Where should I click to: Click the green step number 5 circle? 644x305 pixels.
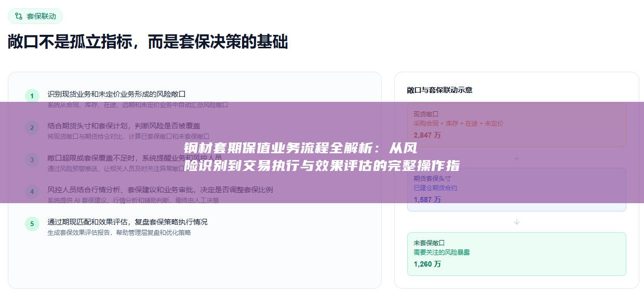tap(32, 224)
